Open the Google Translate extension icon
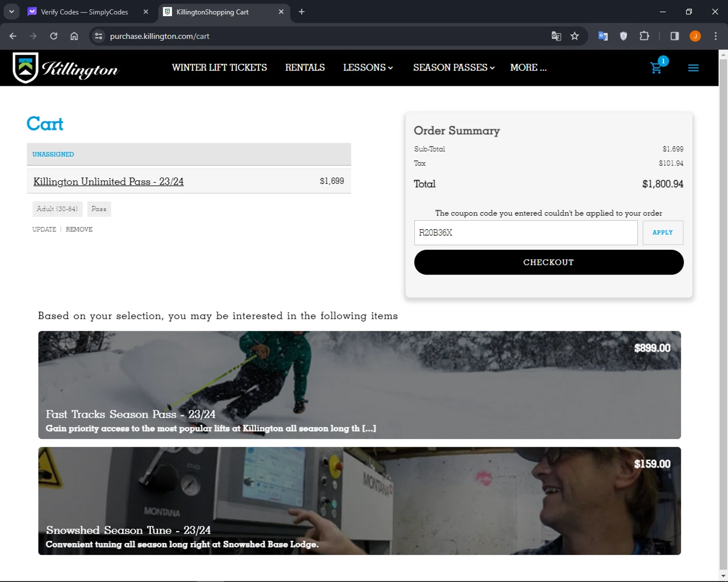This screenshot has width=728, height=582. 603,36
